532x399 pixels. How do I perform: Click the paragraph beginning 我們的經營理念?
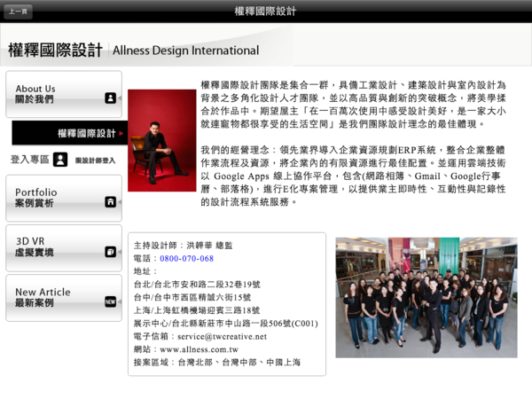pyautogui.click(x=353, y=176)
